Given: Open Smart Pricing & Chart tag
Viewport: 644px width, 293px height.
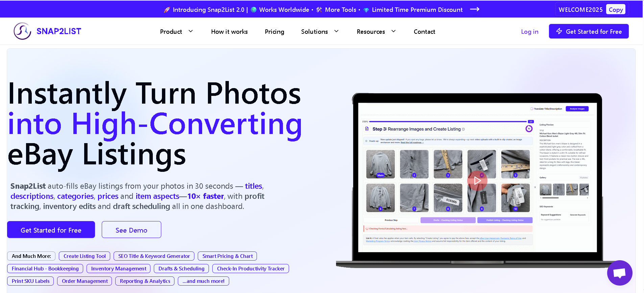Looking at the screenshot, I should pyautogui.click(x=228, y=256).
